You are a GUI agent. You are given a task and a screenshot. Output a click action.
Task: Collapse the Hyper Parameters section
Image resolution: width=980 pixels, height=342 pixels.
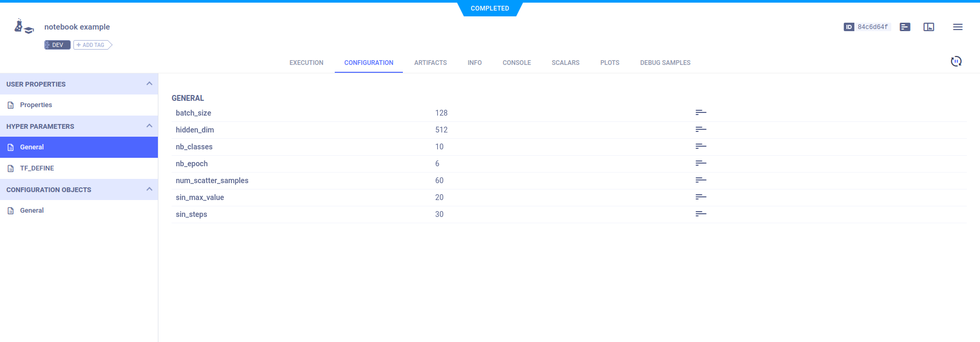(x=149, y=126)
